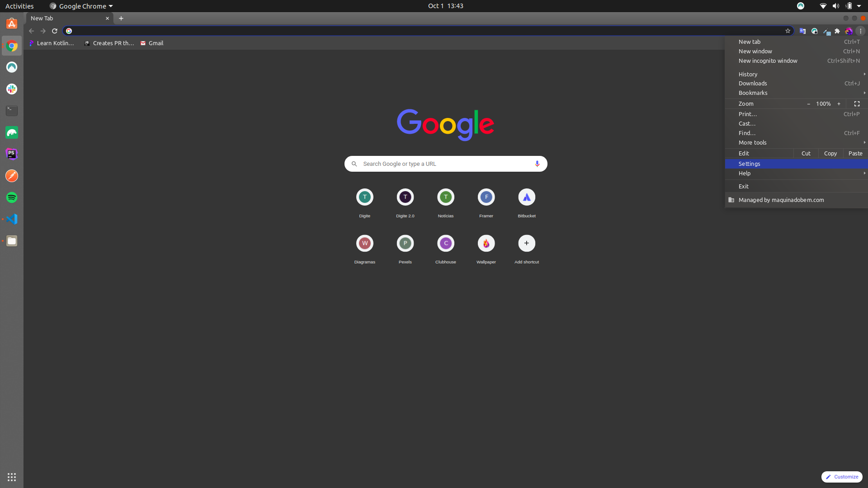
Task: Click the Spotify icon in the dock
Action: 11,197
